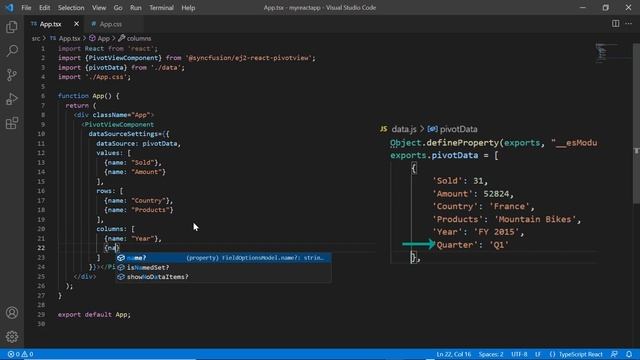Open Run and Debug view
The image size is (640, 360).
(12, 99)
